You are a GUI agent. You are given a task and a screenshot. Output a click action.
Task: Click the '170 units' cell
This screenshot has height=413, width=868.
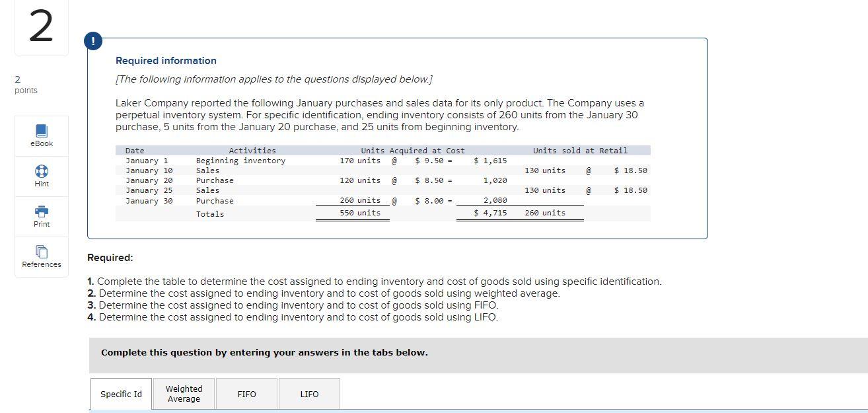[360, 161]
